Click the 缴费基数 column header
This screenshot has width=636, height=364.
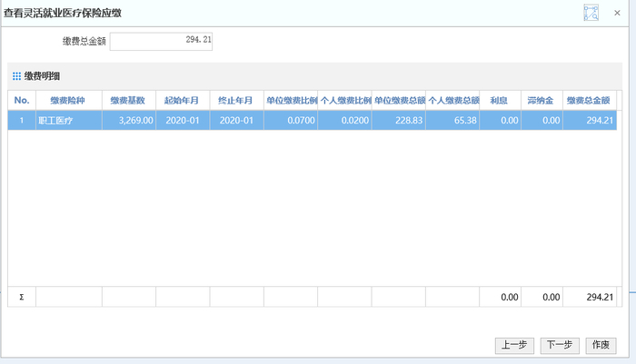coord(128,99)
